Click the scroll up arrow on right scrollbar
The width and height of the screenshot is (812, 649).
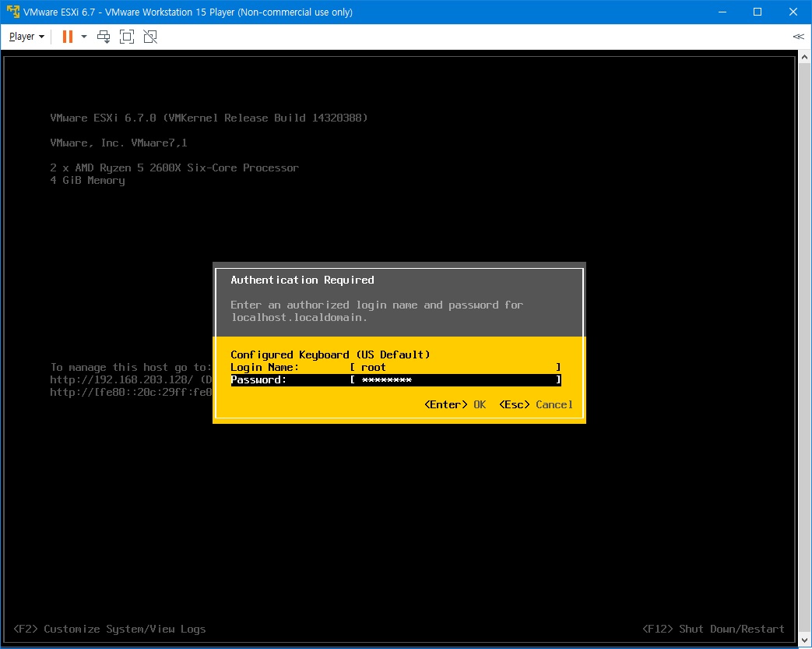pyautogui.click(x=804, y=57)
